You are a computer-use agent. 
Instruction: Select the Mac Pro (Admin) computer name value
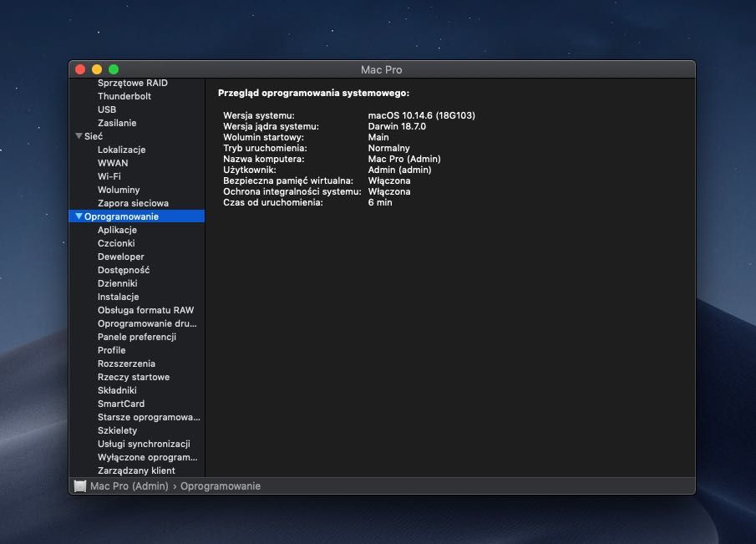point(404,159)
